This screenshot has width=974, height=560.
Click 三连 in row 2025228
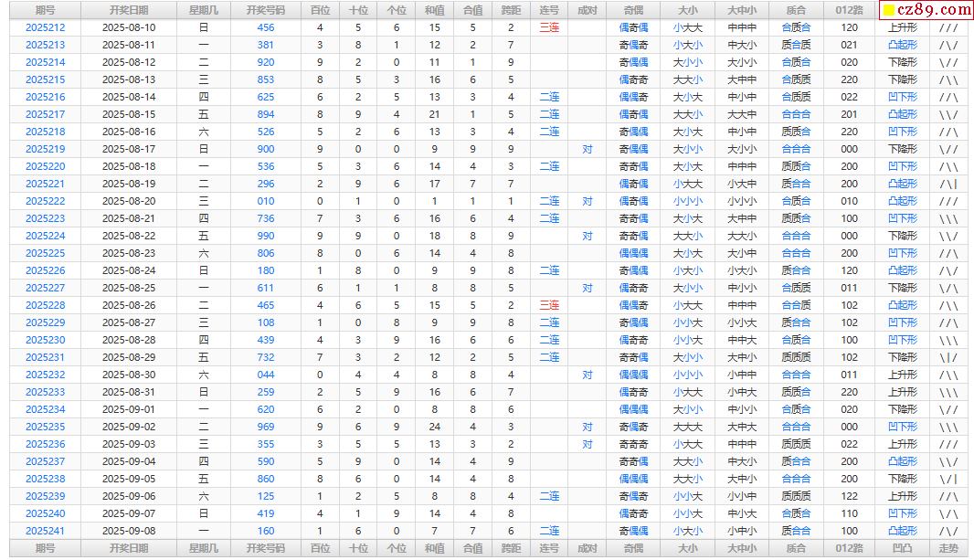pyautogui.click(x=549, y=305)
